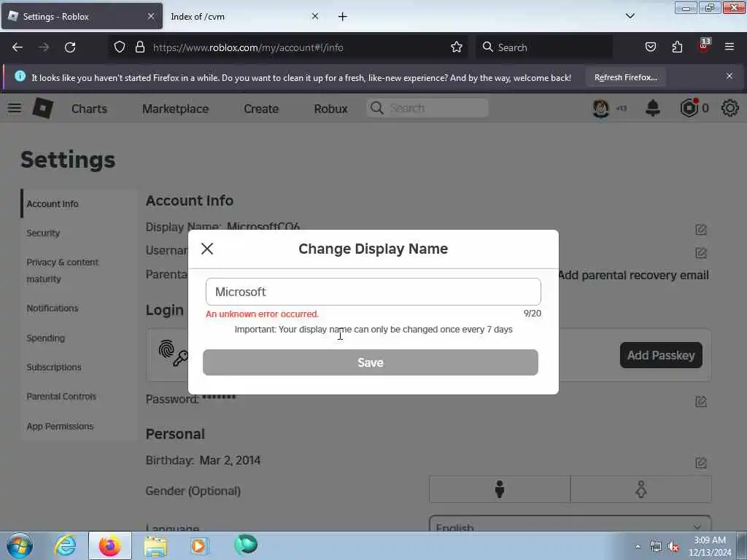Open the Roblox hamburger navigation menu
The image size is (747, 560).
(x=15, y=108)
